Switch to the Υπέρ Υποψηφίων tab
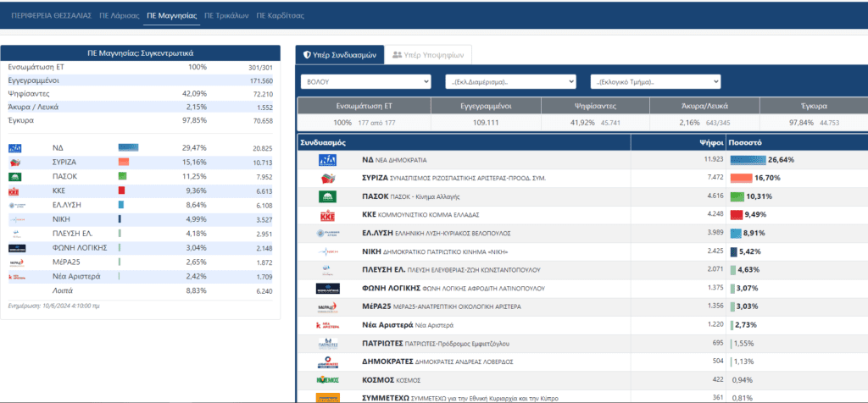 (427, 54)
